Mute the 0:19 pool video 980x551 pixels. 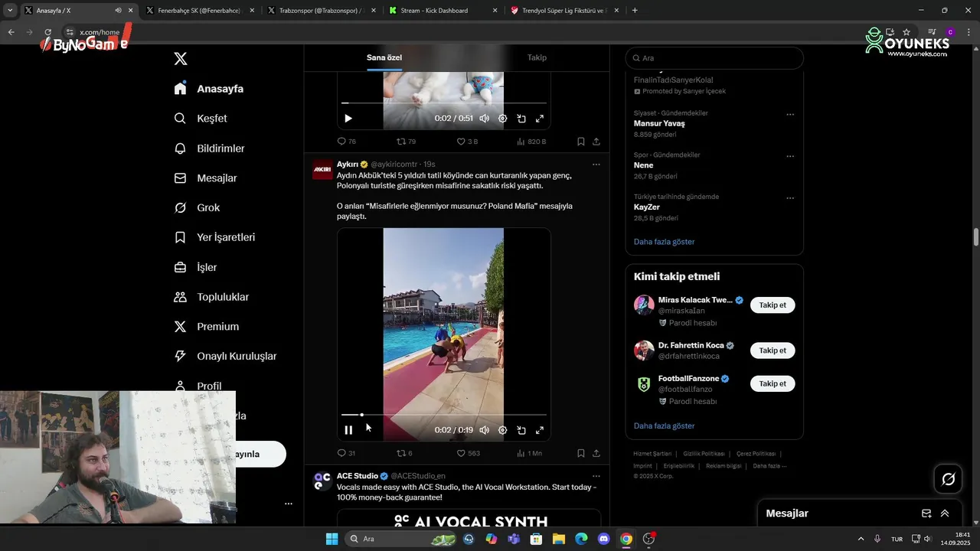(484, 430)
